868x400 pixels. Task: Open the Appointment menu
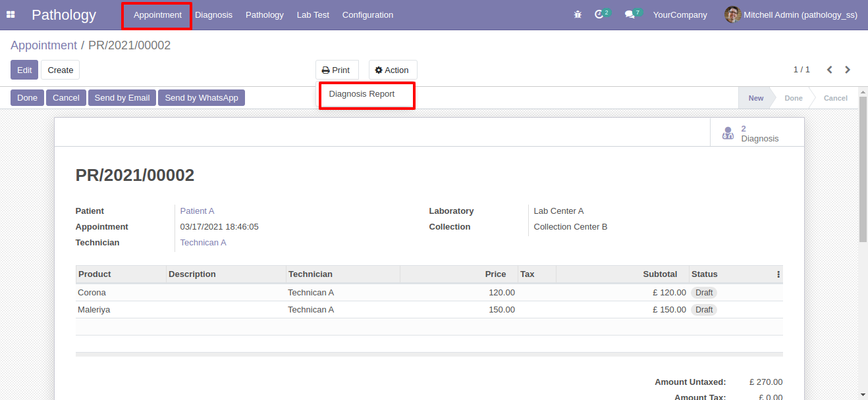pyautogui.click(x=157, y=14)
